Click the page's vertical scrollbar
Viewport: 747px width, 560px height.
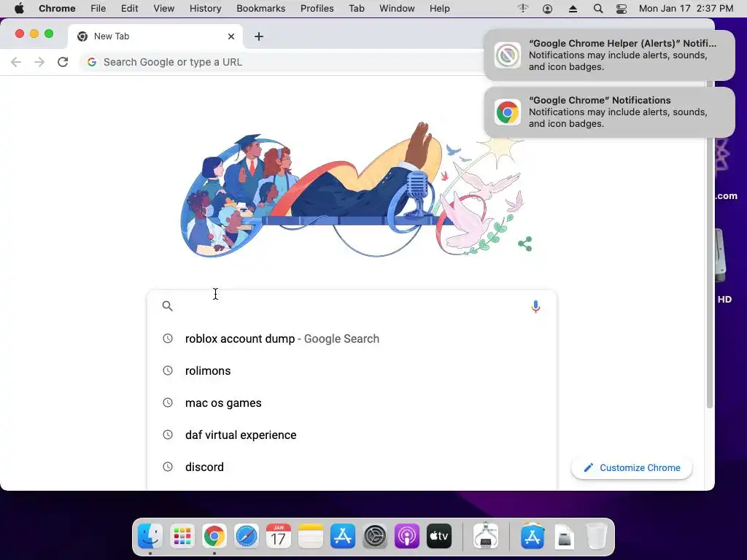709,244
